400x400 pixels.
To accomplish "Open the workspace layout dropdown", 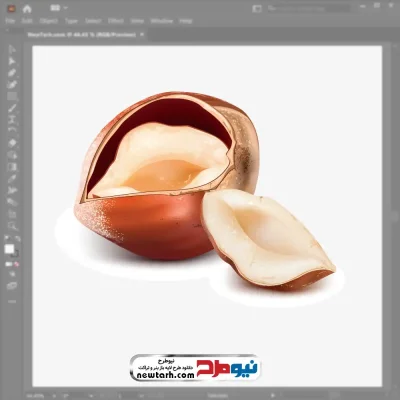I will [59, 8].
